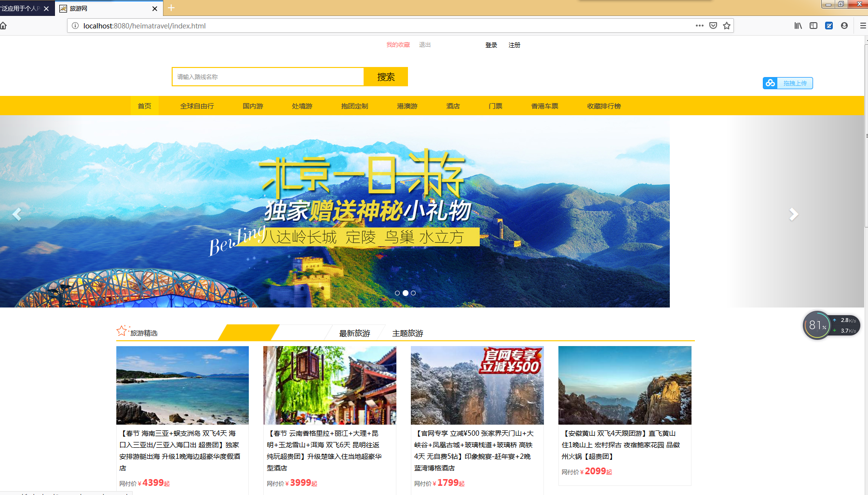The height and width of the screenshot is (495, 868).
Task: Open 酒店 navigation item
Action: (x=453, y=106)
